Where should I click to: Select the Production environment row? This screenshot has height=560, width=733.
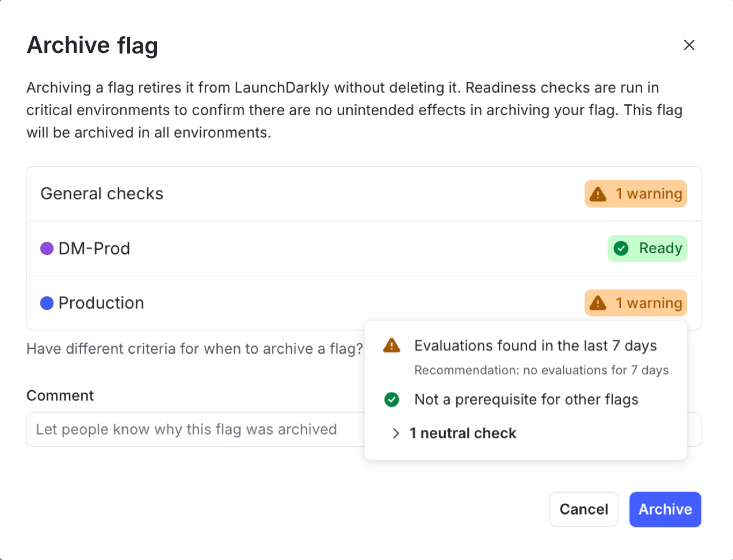(x=230, y=303)
